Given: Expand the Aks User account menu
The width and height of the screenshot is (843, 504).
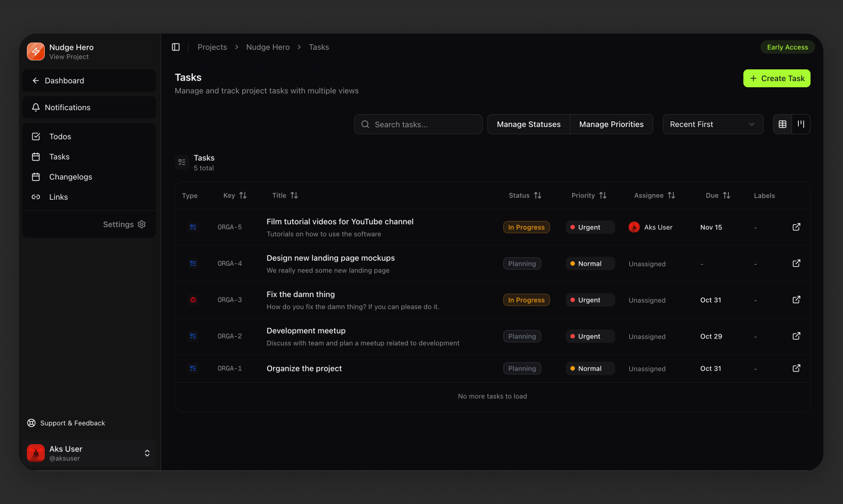Looking at the screenshot, I should 147,453.
